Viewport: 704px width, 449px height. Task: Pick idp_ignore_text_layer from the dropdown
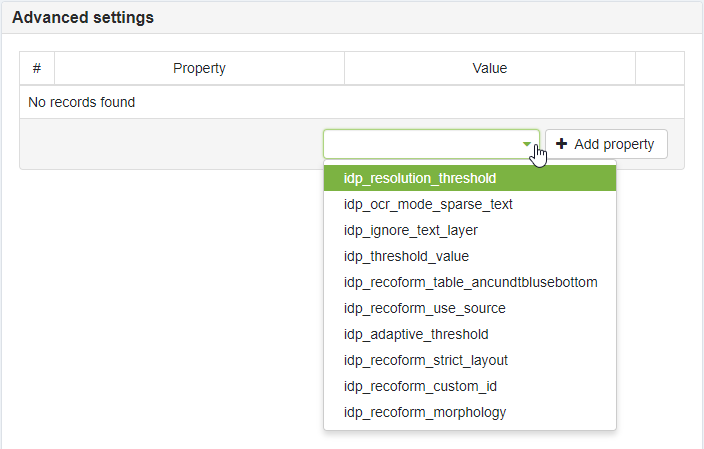pyautogui.click(x=410, y=230)
